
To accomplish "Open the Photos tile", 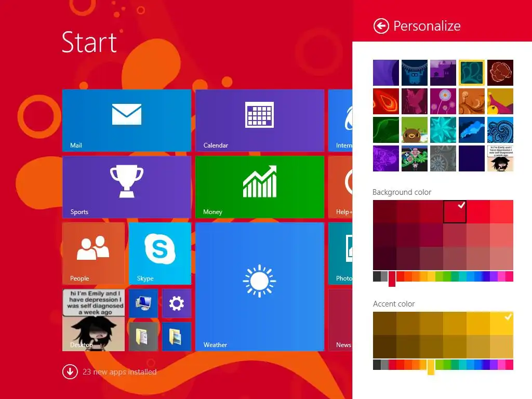I will [x=340, y=253].
